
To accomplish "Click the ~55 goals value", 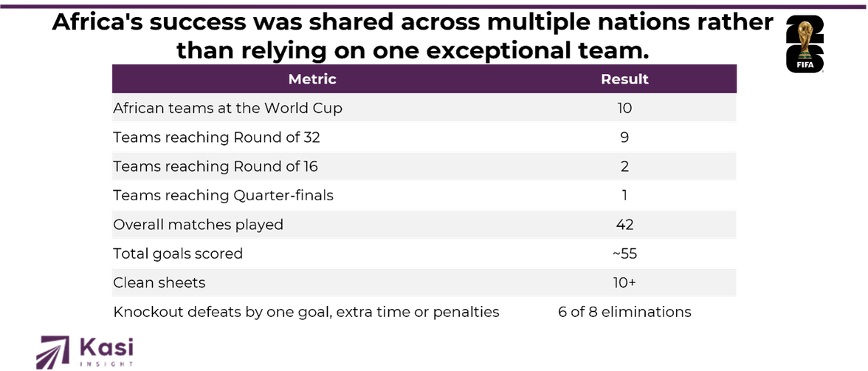I will (624, 254).
